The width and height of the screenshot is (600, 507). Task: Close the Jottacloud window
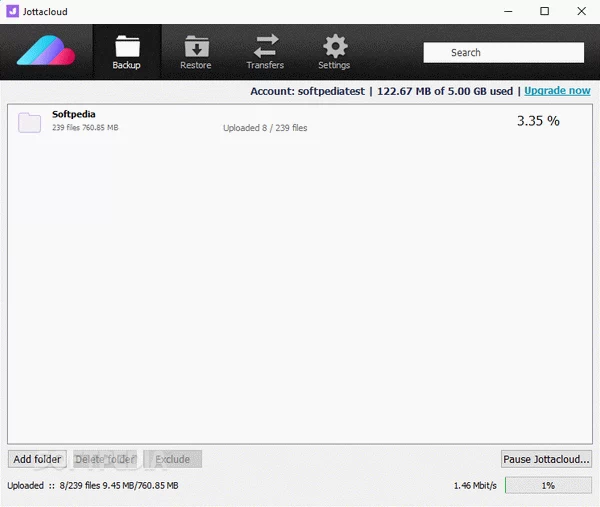[x=582, y=11]
